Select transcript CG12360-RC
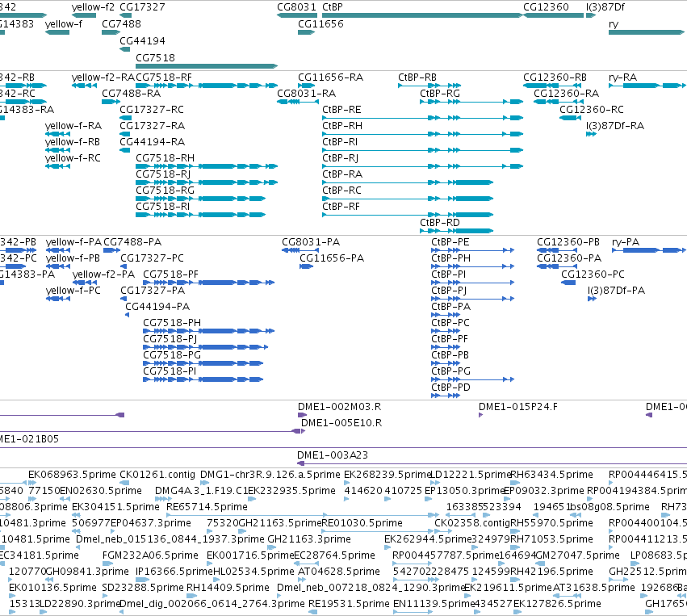 tap(571, 118)
